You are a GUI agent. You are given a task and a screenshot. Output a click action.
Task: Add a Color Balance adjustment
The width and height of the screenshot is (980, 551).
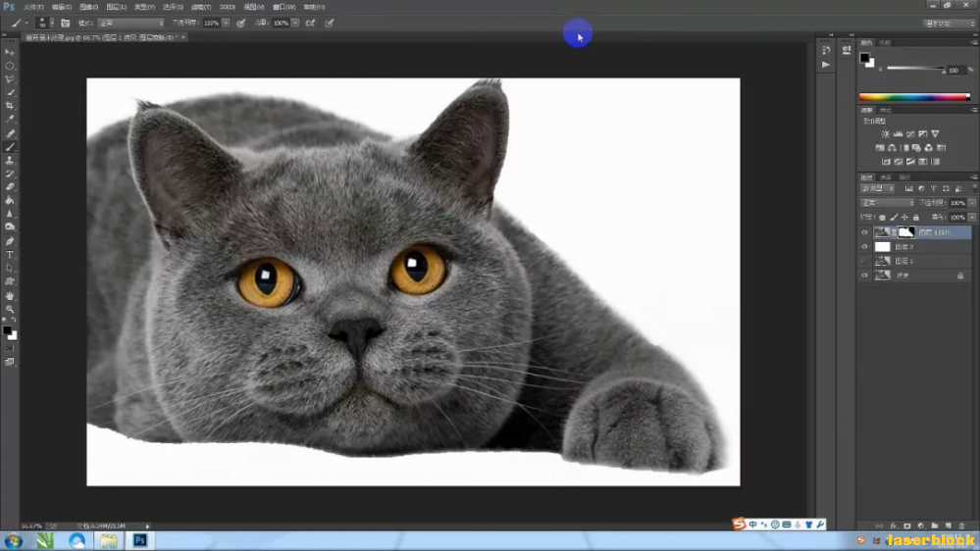(x=892, y=148)
